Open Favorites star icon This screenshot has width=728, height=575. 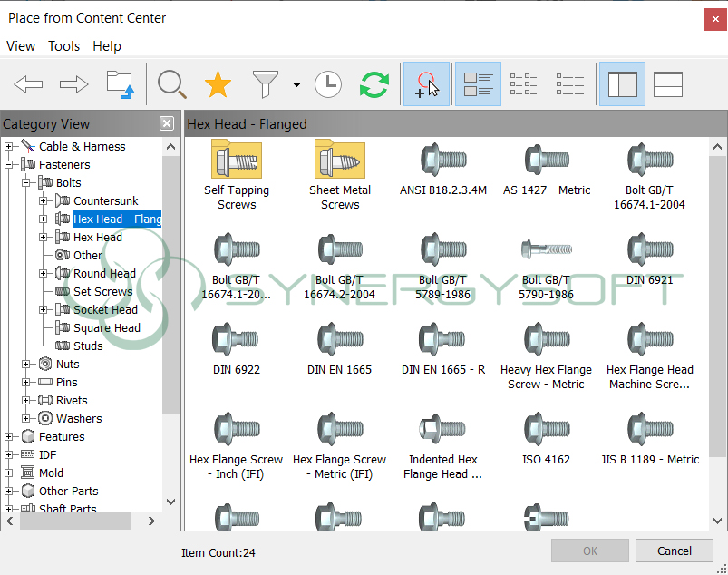218,84
